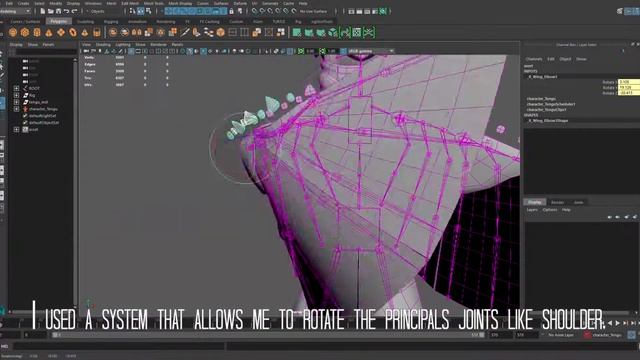Open the Layers menu in layer editor

[532, 210]
